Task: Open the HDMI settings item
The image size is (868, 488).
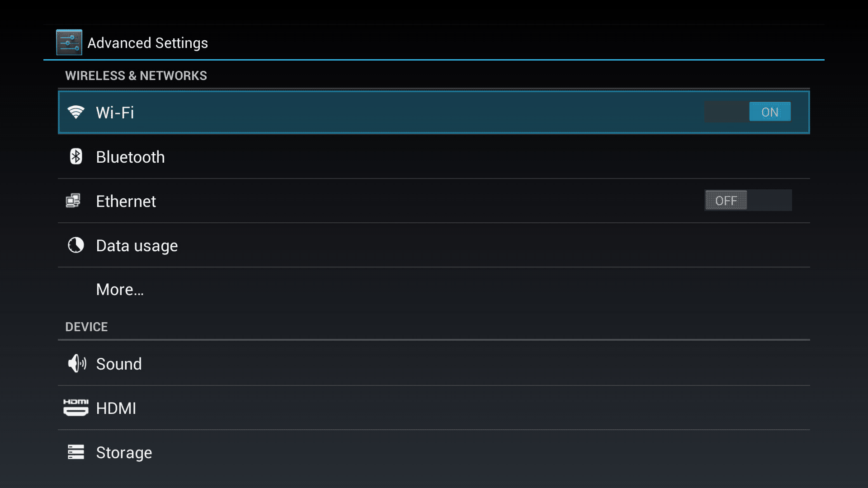Action: [434, 408]
